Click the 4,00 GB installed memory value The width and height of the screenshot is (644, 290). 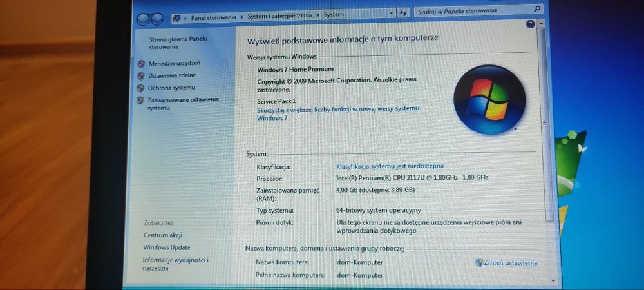[x=375, y=189]
